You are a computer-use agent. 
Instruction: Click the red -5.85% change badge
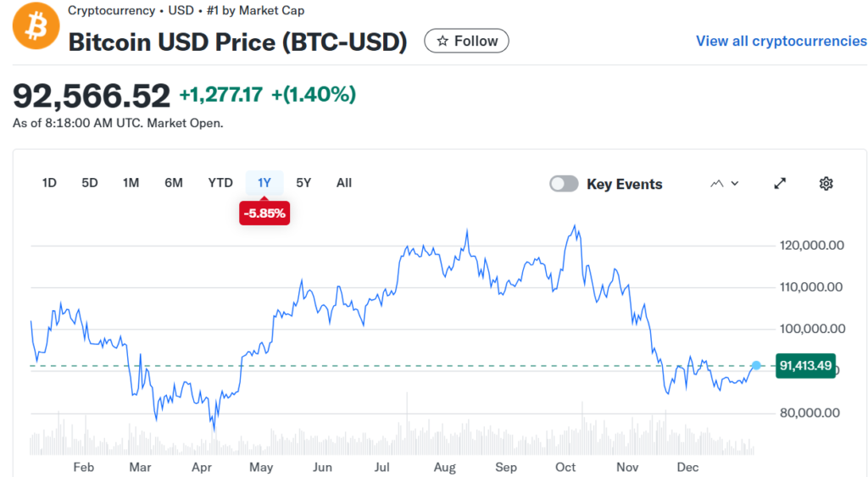point(264,214)
